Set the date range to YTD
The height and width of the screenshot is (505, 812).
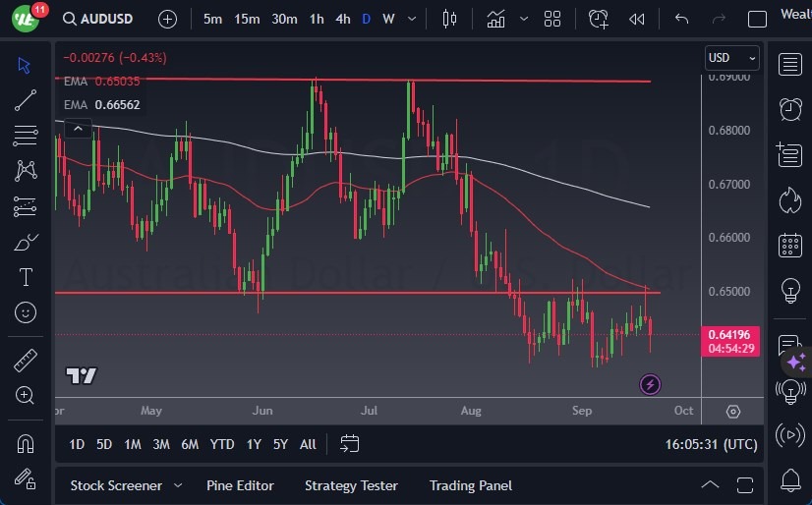222,444
